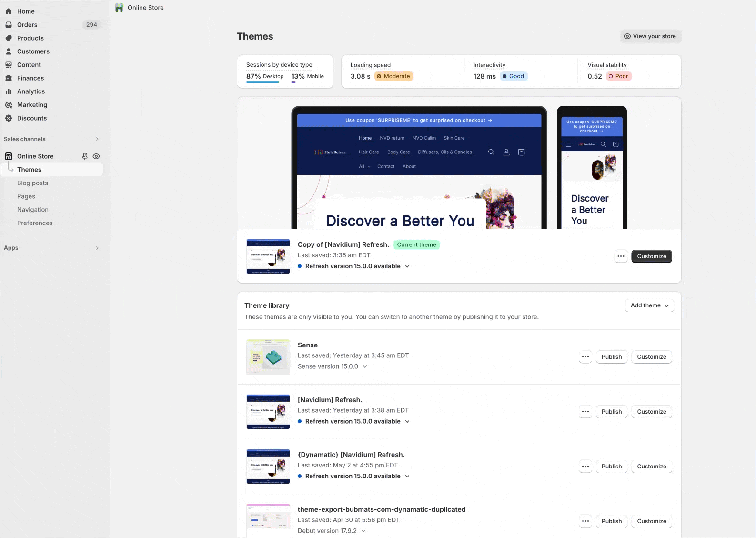Click the Moderate loading speed badge
The image size is (756, 538).
click(x=393, y=76)
